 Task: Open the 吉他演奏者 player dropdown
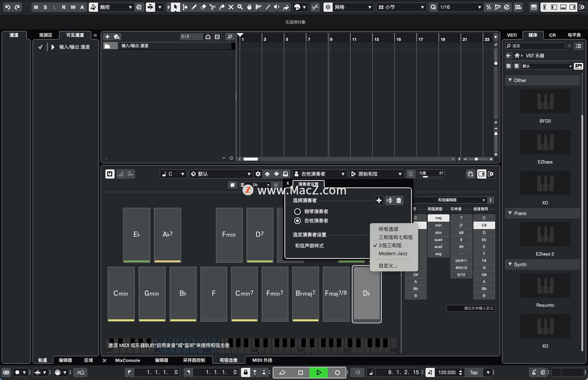click(319, 174)
